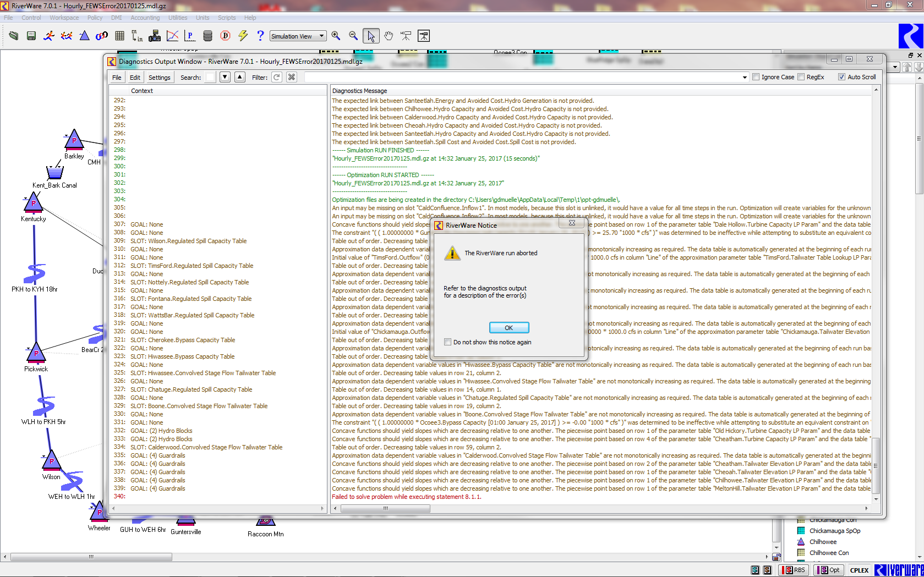This screenshot has width=924, height=577.
Task: Click the P-axis policy plot icon
Action: [x=190, y=36]
